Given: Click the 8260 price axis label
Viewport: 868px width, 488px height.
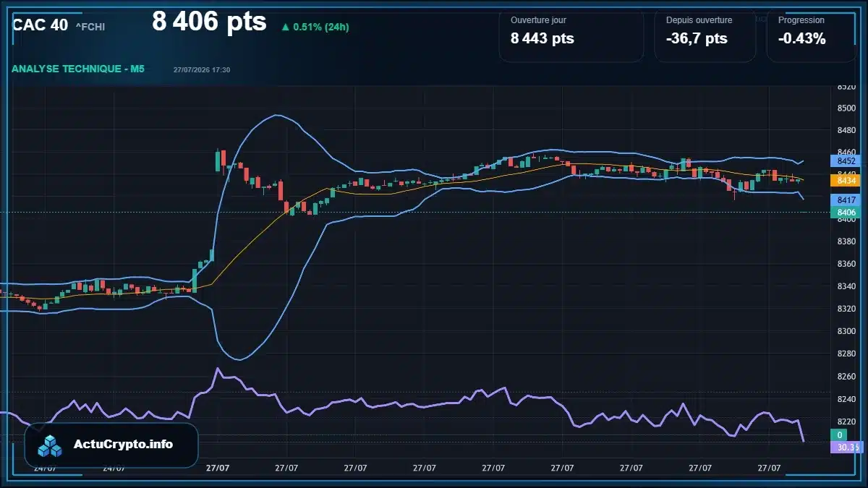Looking at the screenshot, I should point(846,376).
